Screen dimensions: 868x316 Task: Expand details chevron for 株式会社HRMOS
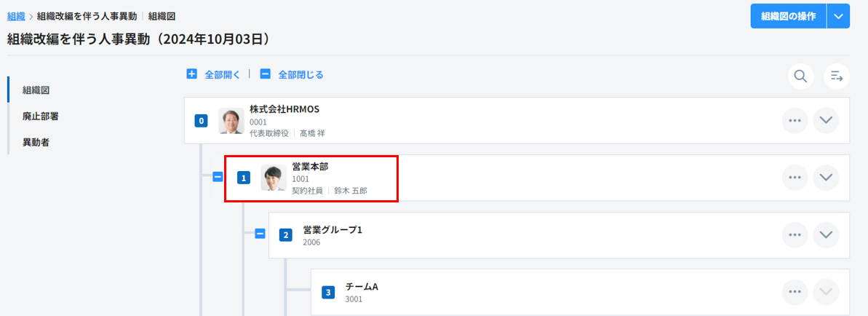[x=825, y=120]
